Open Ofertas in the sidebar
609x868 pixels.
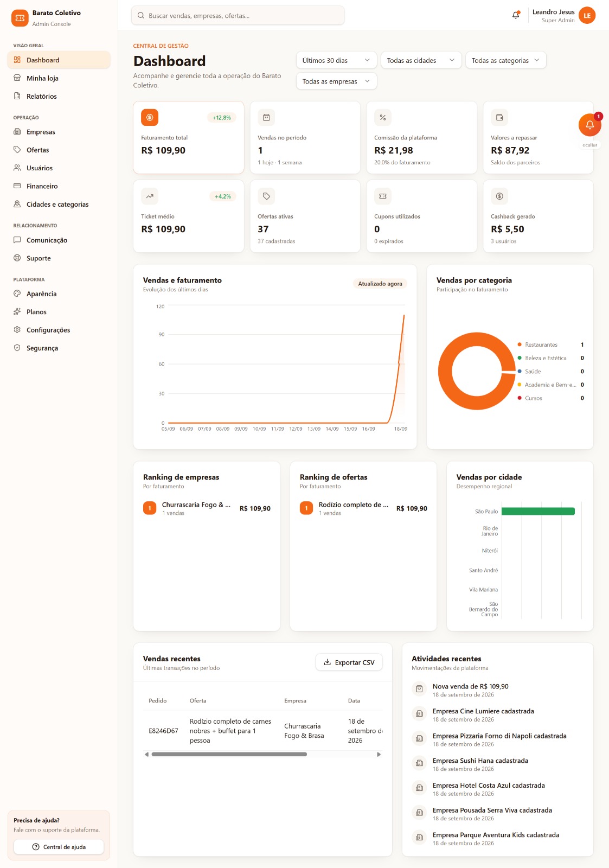59,150
